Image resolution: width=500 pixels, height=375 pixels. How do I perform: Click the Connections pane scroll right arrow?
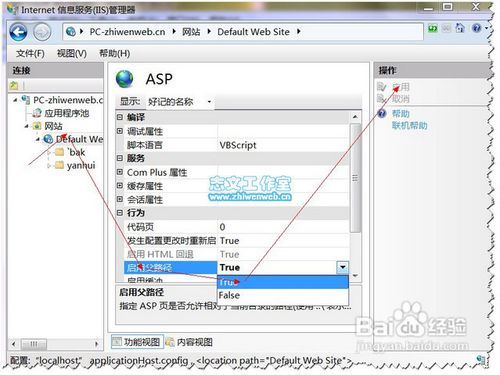[x=97, y=344]
